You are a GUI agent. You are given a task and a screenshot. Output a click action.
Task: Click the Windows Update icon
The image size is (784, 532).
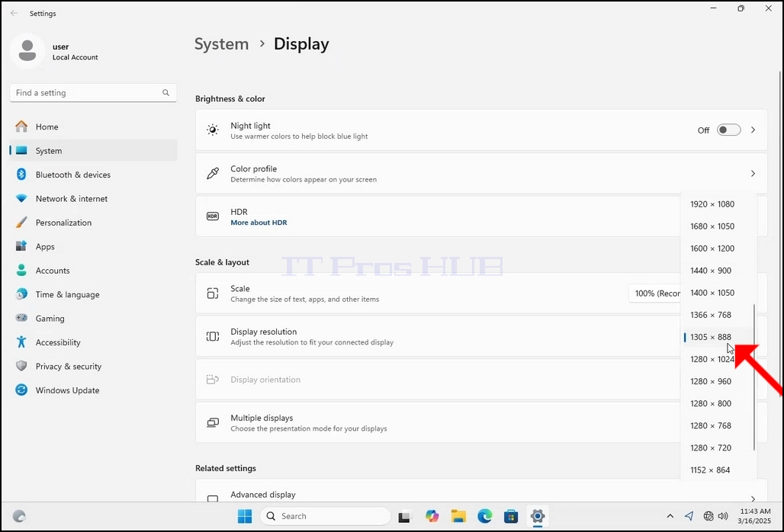click(x=21, y=389)
